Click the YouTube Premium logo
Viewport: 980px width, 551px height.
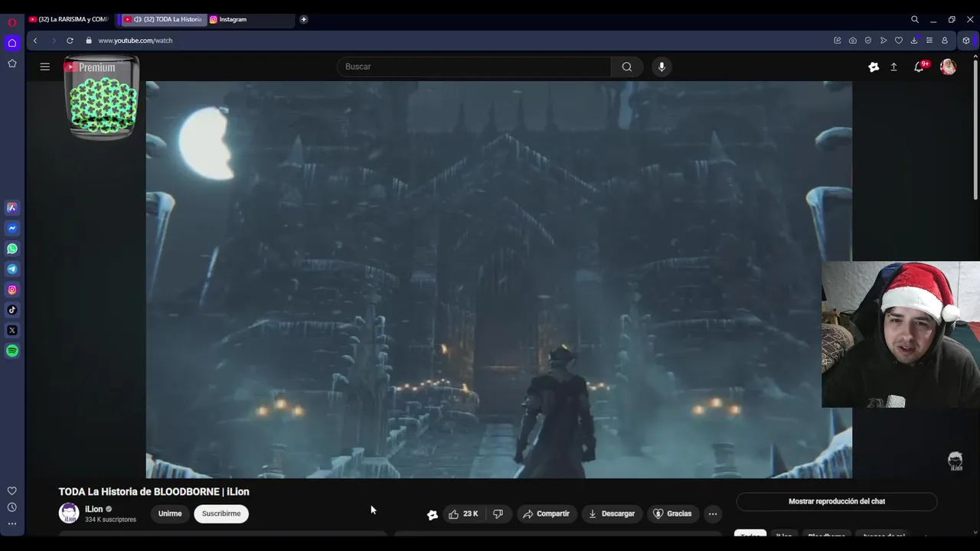tap(90, 67)
